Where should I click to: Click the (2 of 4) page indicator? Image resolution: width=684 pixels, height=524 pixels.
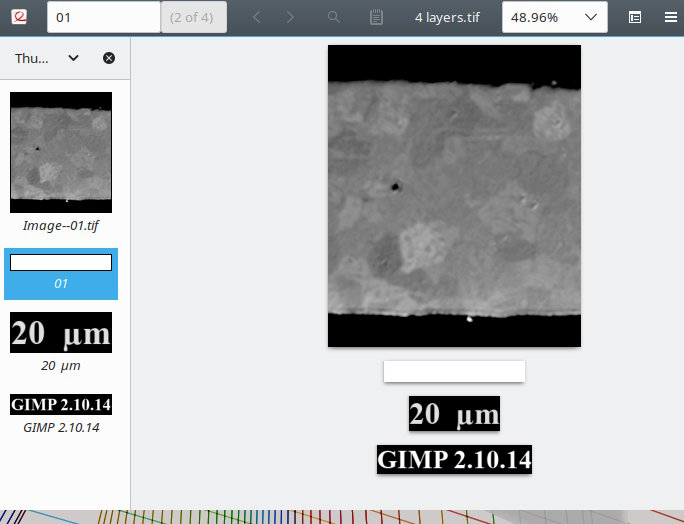point(194,17)
